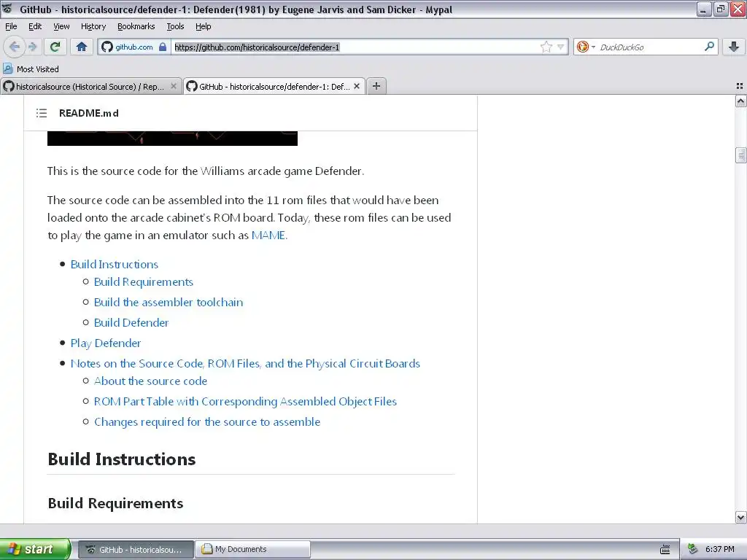747x560 pixels.
Task: Open the Bookmarks menu
Action: 136,26
